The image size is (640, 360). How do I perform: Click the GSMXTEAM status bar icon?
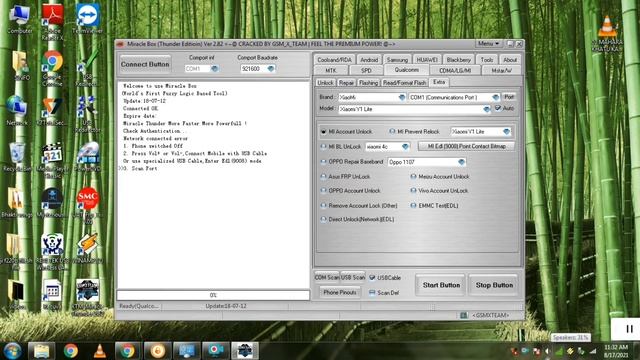[463, 315]
